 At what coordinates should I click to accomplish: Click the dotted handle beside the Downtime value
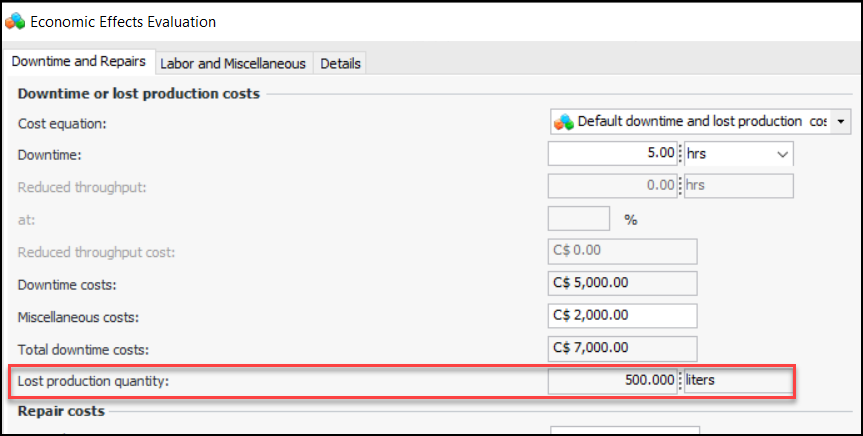(x=681, y=154)
